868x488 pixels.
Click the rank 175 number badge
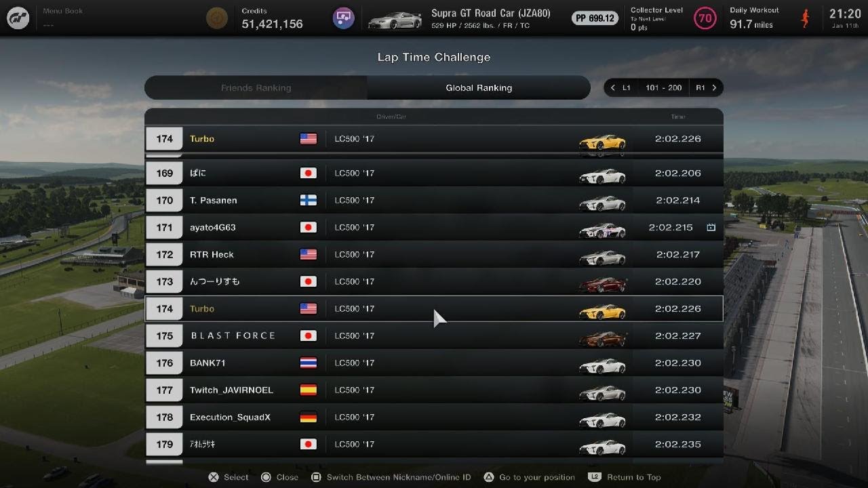coord(164,335)
